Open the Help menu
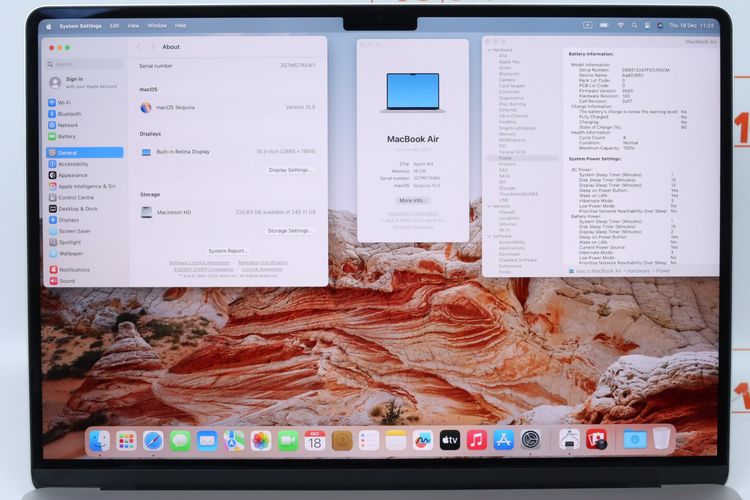Screen dimensions: 750x500 [180, 26]
